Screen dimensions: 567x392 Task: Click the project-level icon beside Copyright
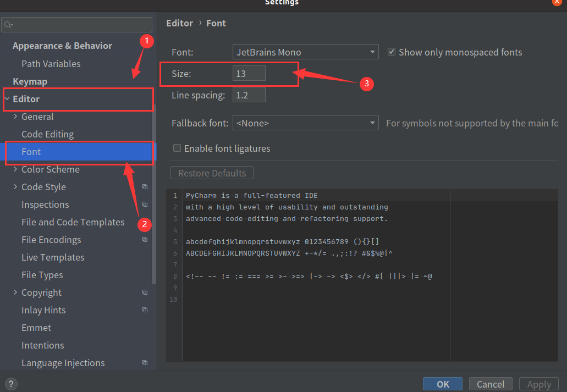[145, 292]
